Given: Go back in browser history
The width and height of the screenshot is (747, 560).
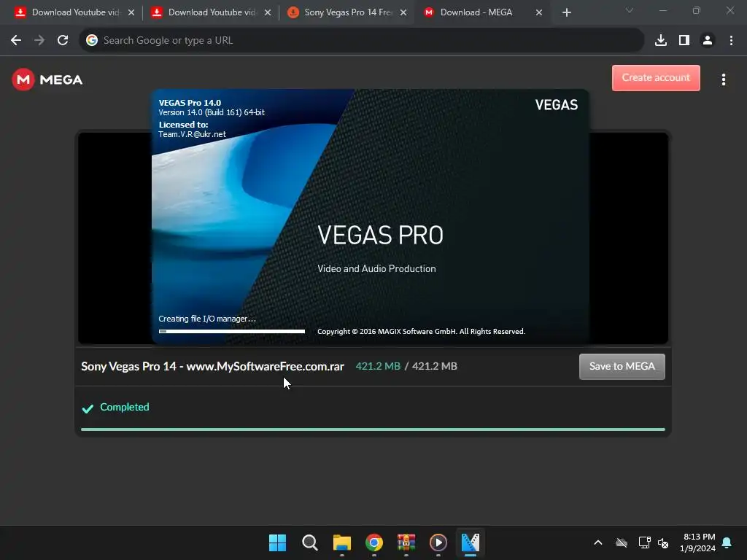Looking at the screenshot, I should (x=16, y=41).
